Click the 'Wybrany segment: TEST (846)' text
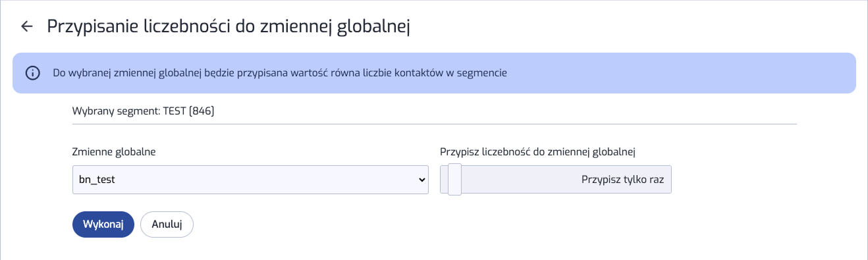Image resolution: width=868 pixels, height=260 pixels. pyautogui.click(x=144, y=111)
